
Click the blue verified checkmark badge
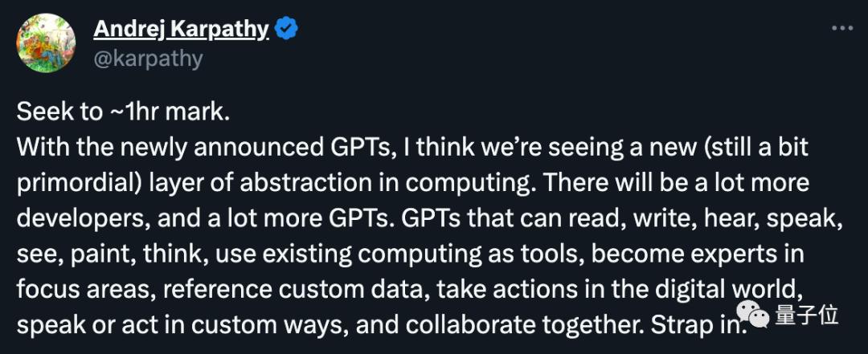coord(287,30)
